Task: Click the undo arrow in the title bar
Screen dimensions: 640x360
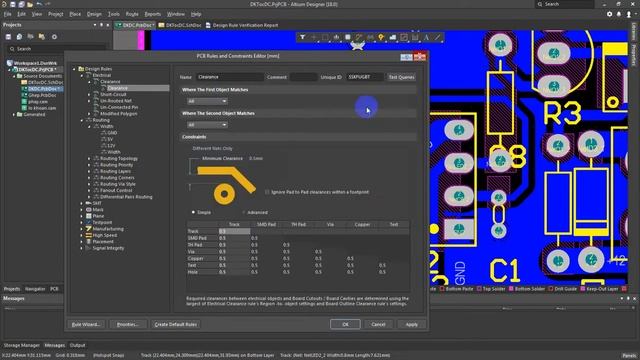Action: [39, 4]
